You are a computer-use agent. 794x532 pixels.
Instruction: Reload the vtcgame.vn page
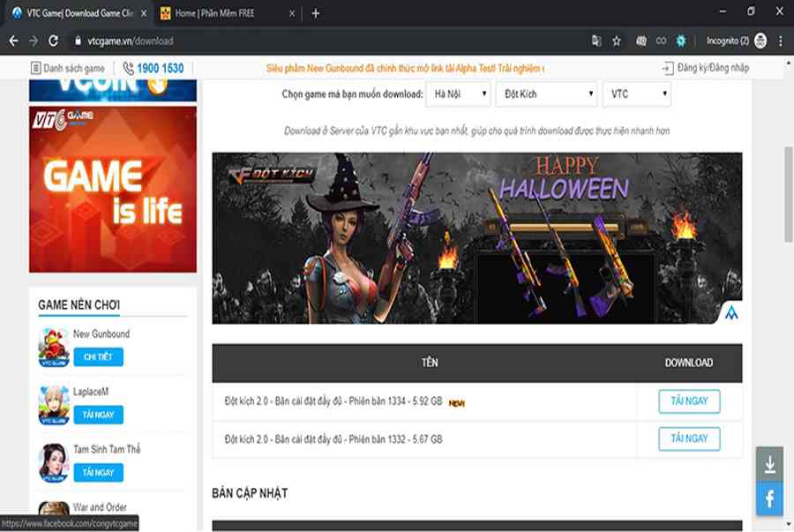point(53,41)
